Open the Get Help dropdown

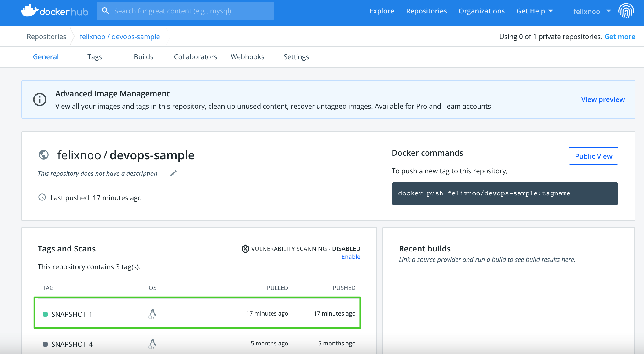point(535,11)
